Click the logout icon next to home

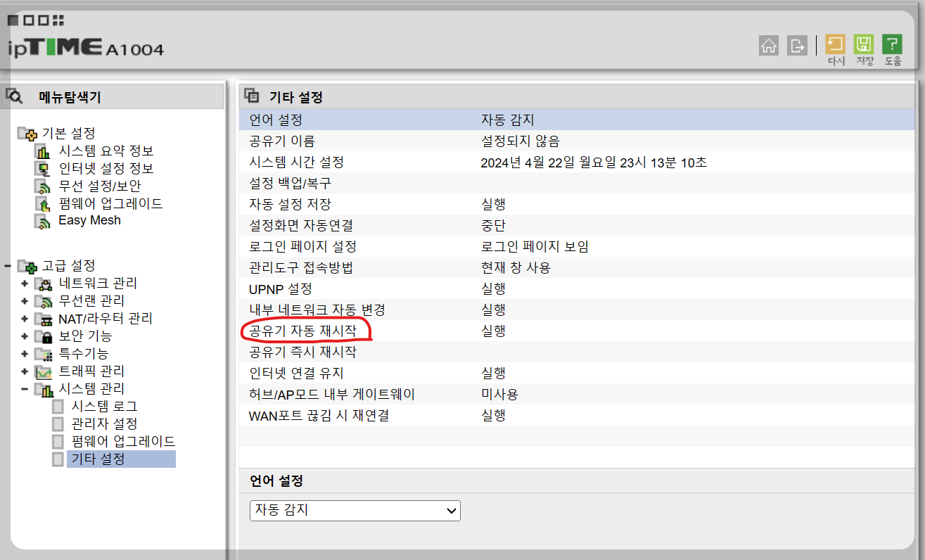[797, 45]
